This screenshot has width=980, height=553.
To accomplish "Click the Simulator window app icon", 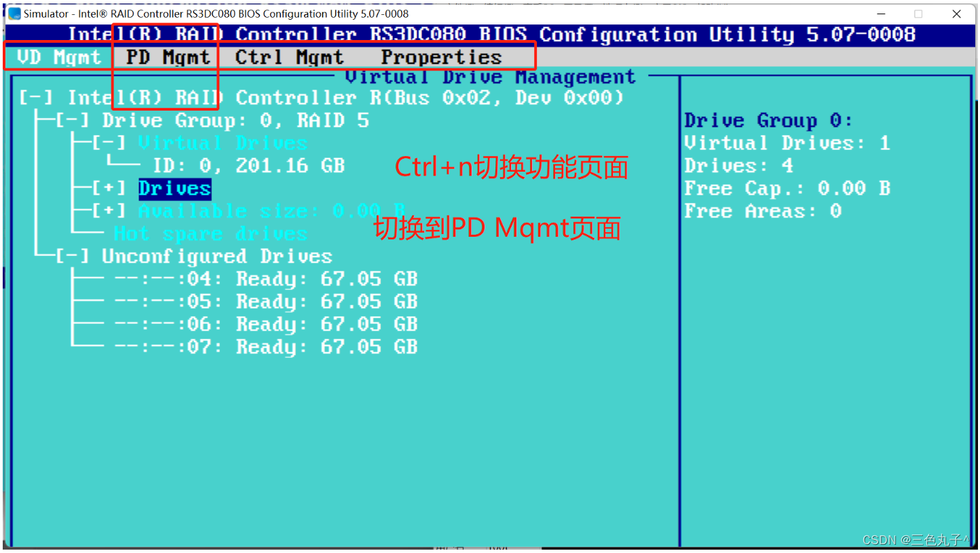I will [14, 14].
